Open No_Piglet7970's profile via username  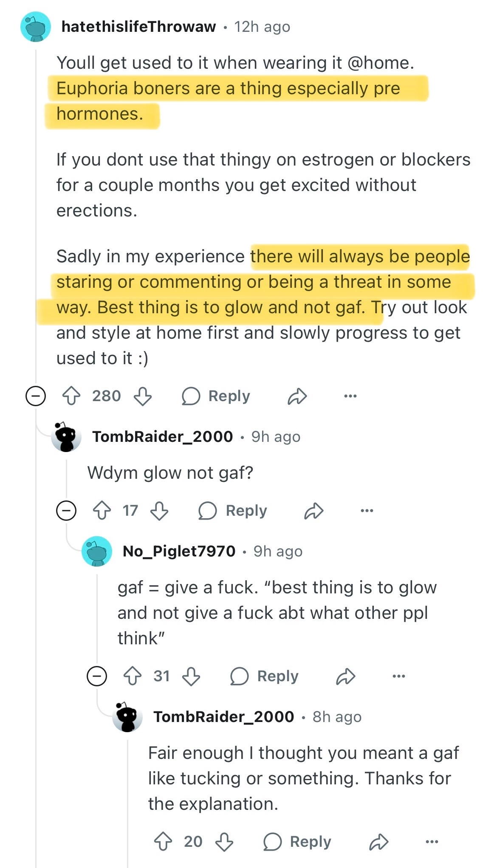tap(179, 551)
